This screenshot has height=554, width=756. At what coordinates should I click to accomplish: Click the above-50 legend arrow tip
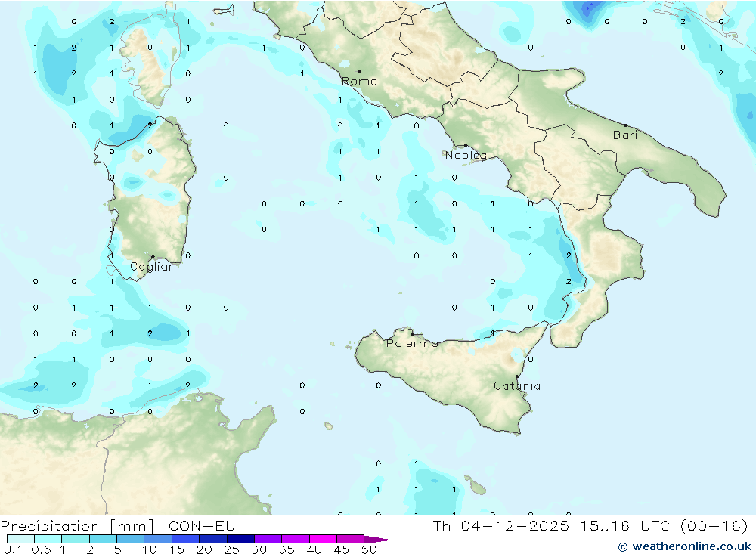click(379, 540)
